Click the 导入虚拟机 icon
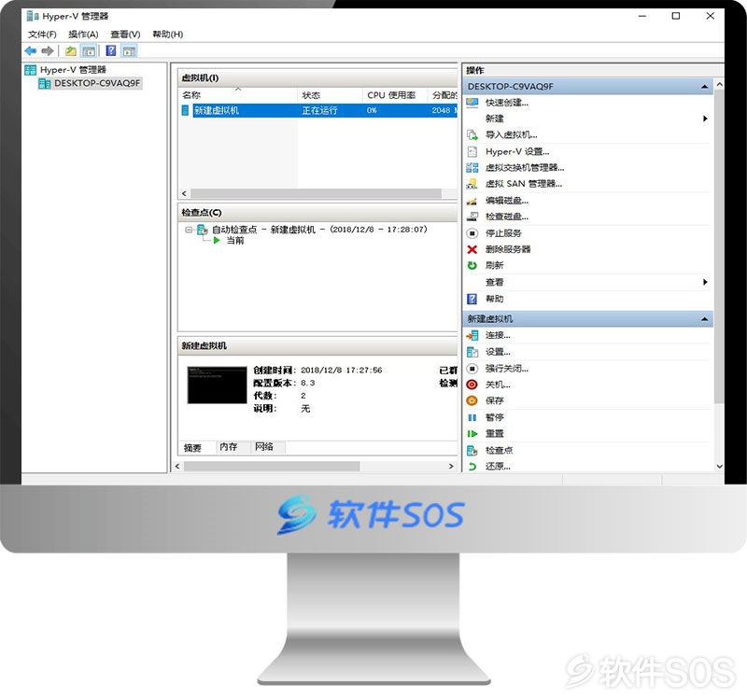Screen dimensions: 747x700 472,134
